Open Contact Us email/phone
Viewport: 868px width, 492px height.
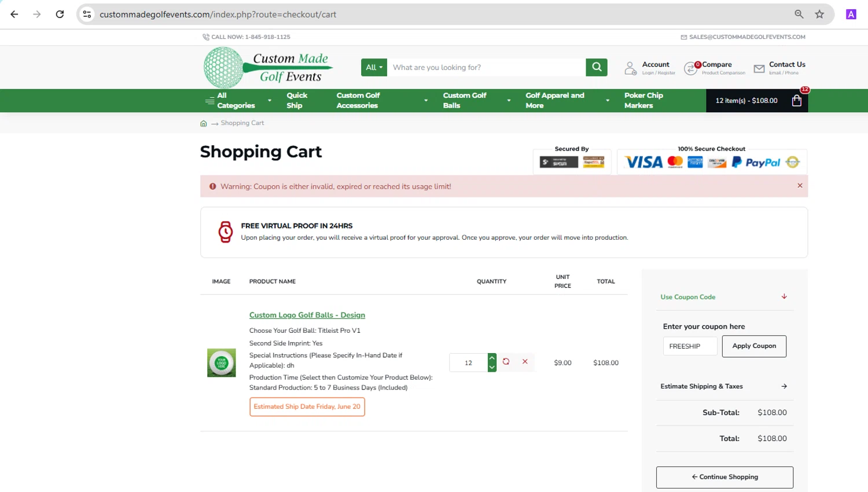787,68
